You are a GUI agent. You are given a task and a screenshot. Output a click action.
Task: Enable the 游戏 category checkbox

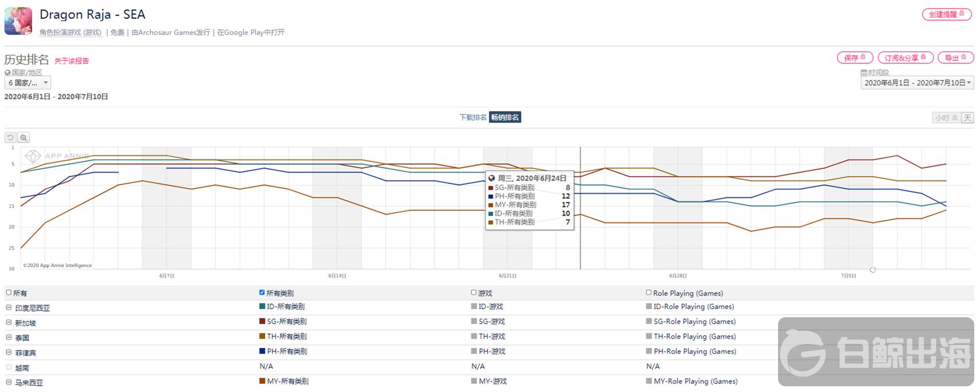474,293
